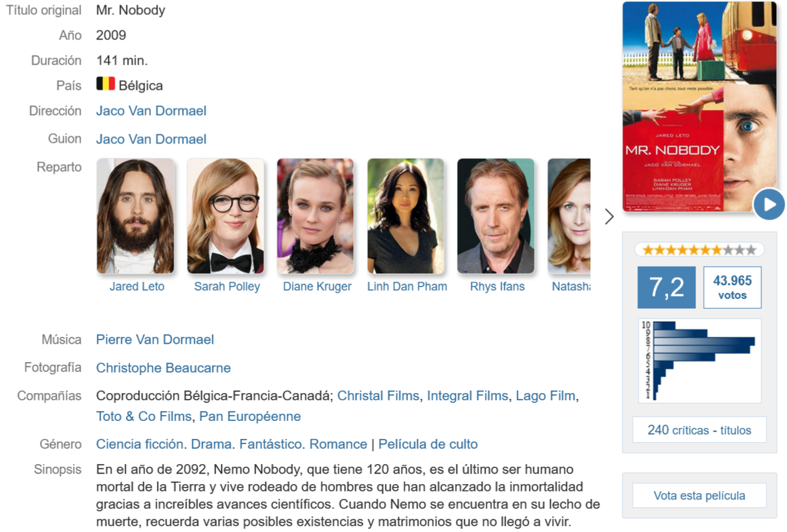Click the Vota esta película button

(699, 496)
